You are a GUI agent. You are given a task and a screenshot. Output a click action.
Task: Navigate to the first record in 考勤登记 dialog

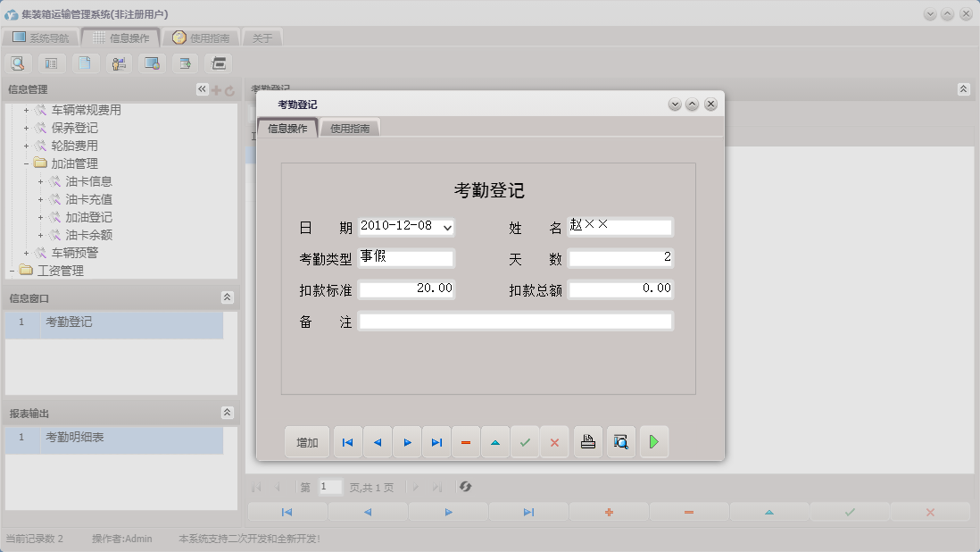[x=347, y=441]
